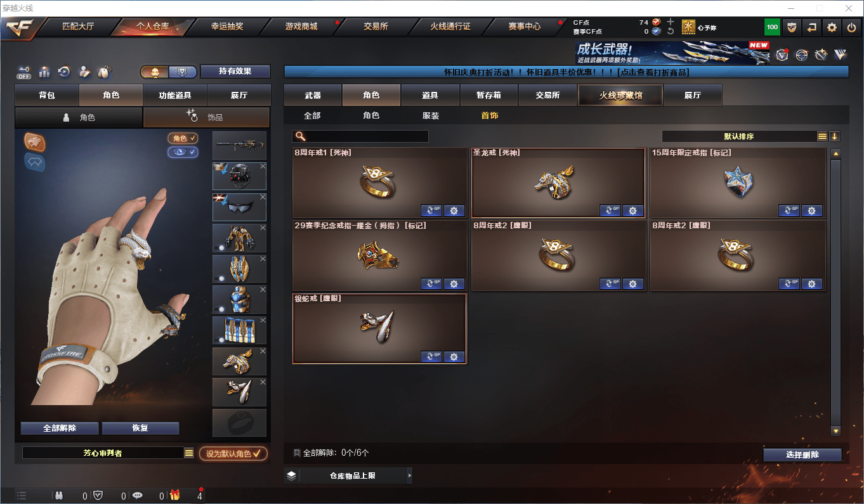Expand the 仓库物品上限 panel arrow
864x504 pixels.
coord(409,475)
